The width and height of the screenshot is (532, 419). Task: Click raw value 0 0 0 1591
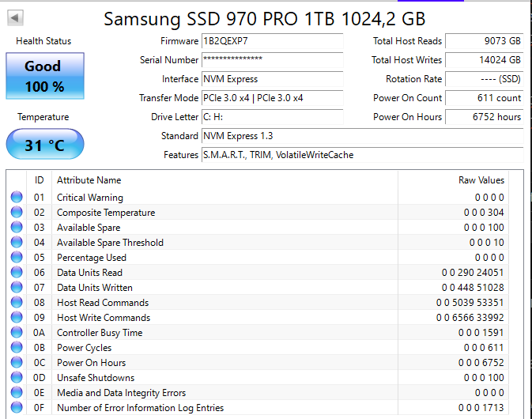pos(481,333)
